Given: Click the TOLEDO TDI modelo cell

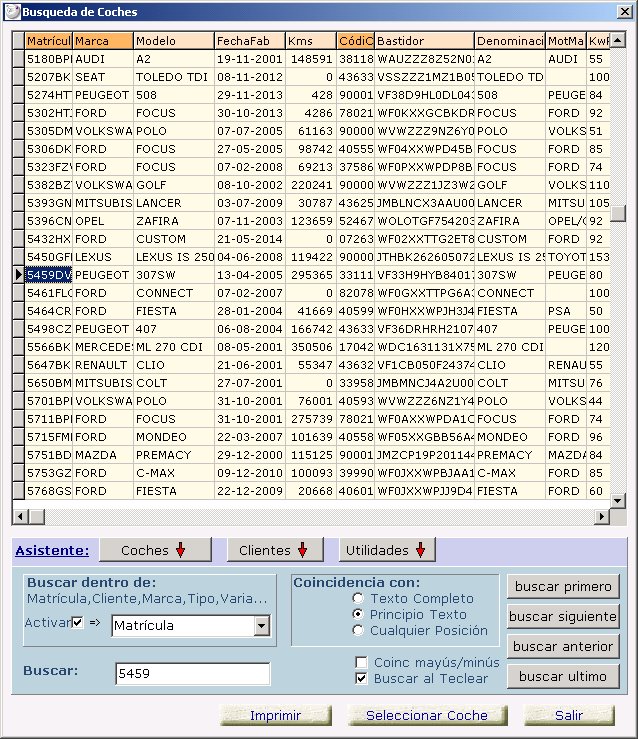Looking at the screenshot, I should tap(174, 77).
